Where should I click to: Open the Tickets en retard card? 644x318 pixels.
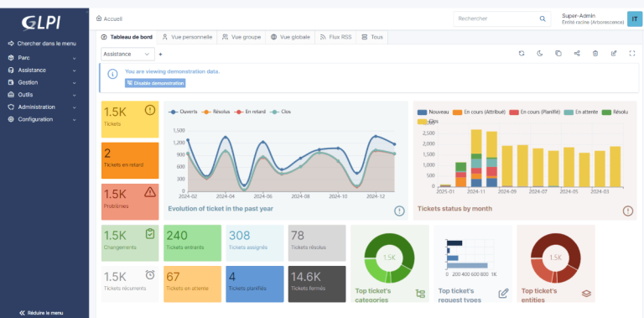[130, 160]
